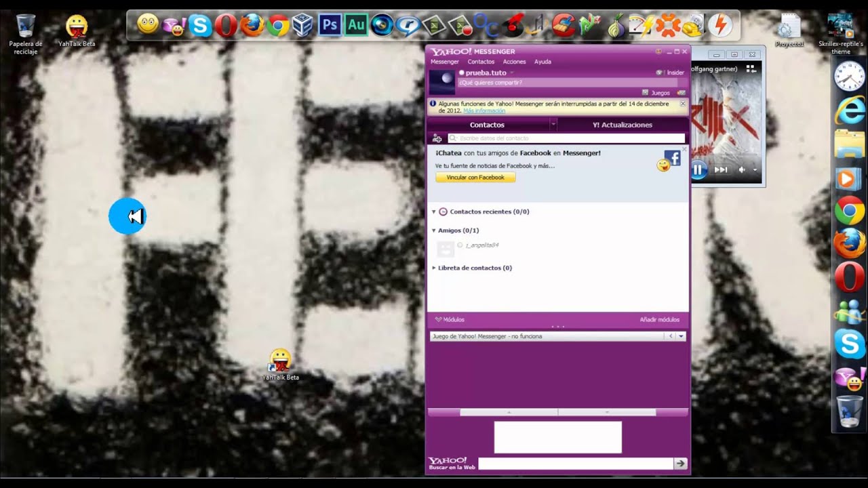Launch Opera from the top dock

coord(226,26)
